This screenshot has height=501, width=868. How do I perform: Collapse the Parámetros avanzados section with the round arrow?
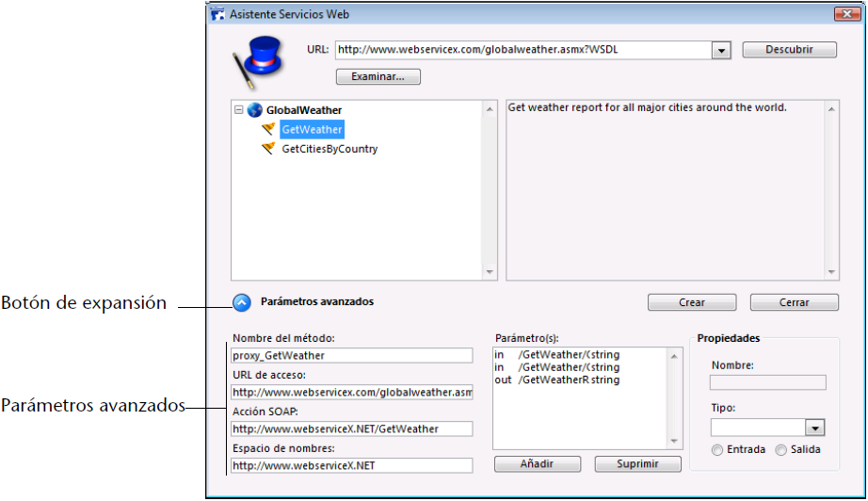click(241, 302)
